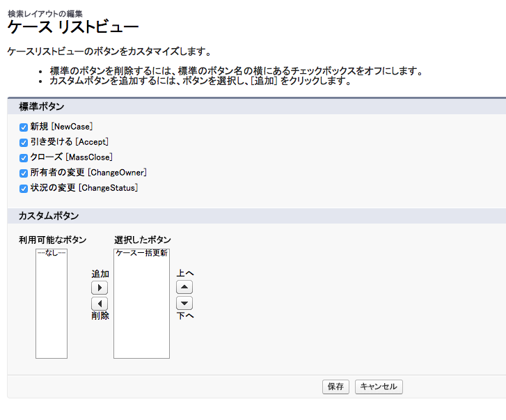
Task: Click the 選択したボタン column label
Action: point(142,240)
